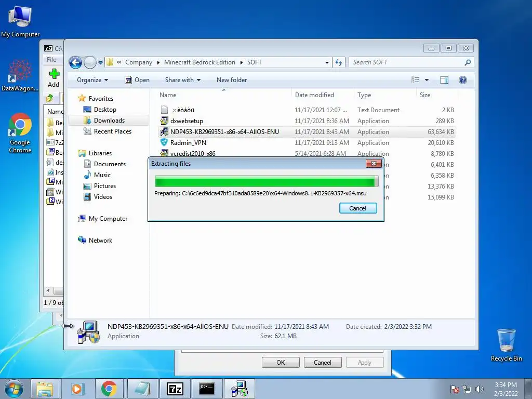
Task: Select the _×èòàòü text document
Action: (x=182, y=110)
